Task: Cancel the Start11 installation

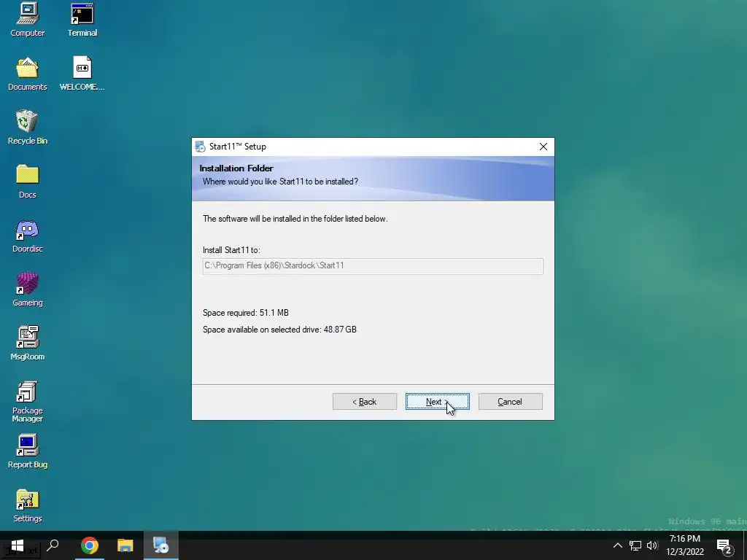Action: click(510, 402)
